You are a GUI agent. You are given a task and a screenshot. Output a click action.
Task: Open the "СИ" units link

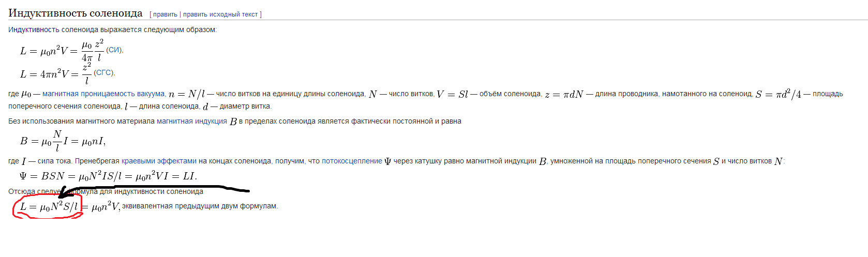114,50
